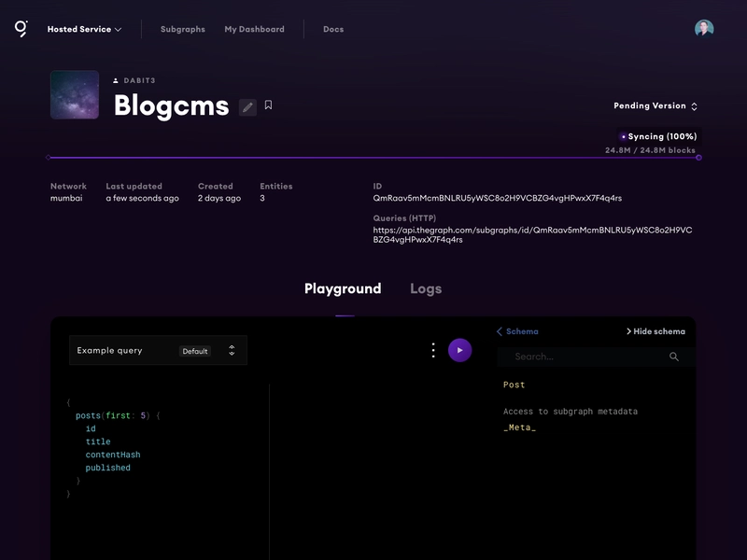The width and height of the screenshot is (747, 560).
Task: Open My Dashboard
Action: [x=254, y=29]
